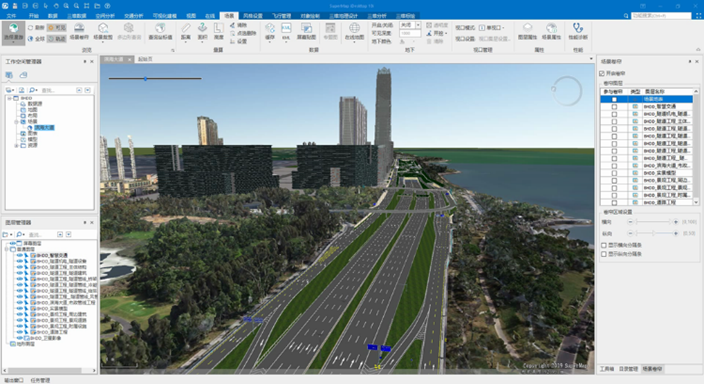Click the 在线地图 globe grid icon
Image resolution: width=704 pixels, height=384 pixels.
[354, 32]
